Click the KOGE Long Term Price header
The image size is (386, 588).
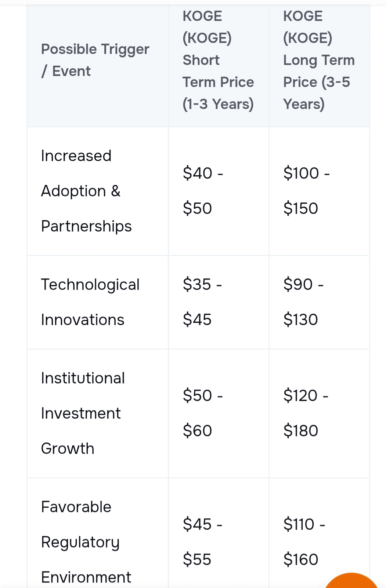(x=319, y=60)
